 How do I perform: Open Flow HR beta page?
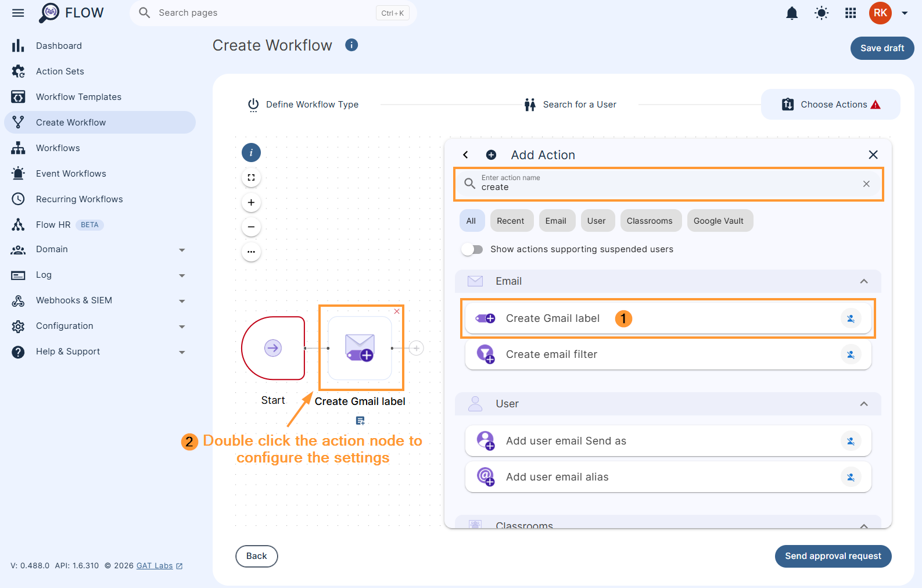tap(99, 225)
